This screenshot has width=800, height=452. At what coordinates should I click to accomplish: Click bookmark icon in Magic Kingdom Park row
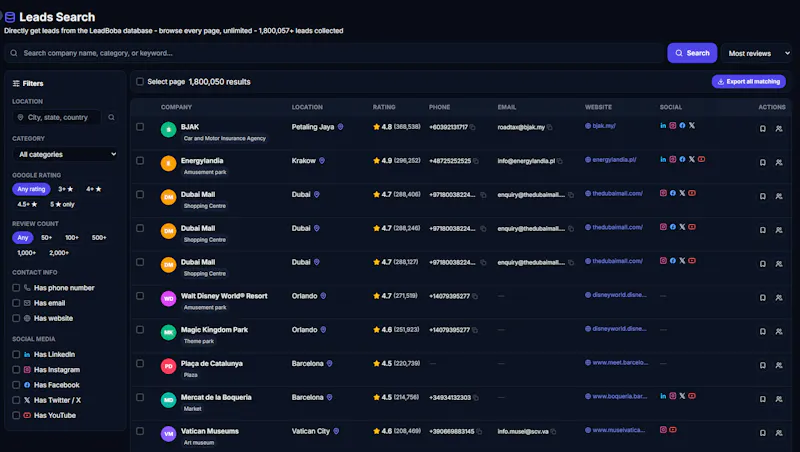(762, 332)
